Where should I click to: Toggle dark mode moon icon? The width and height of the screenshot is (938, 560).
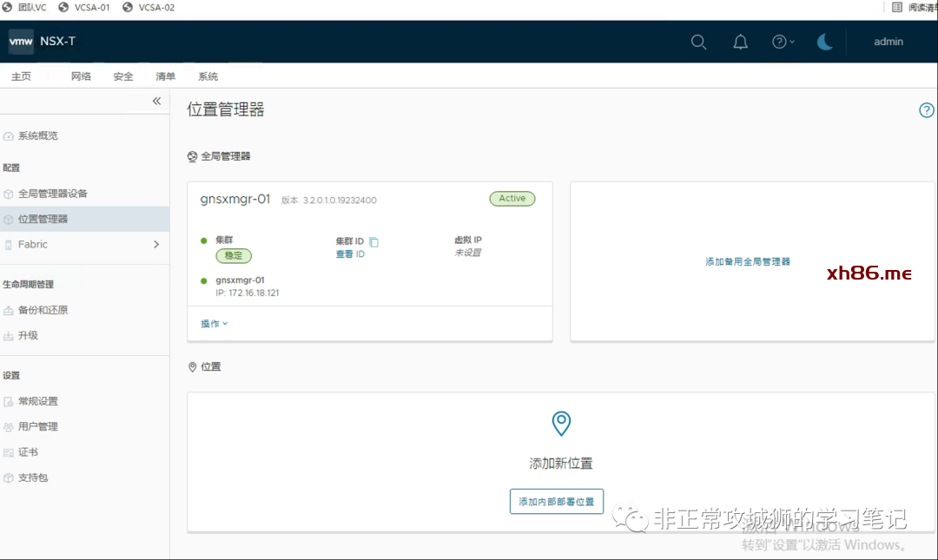coord(825,42)
